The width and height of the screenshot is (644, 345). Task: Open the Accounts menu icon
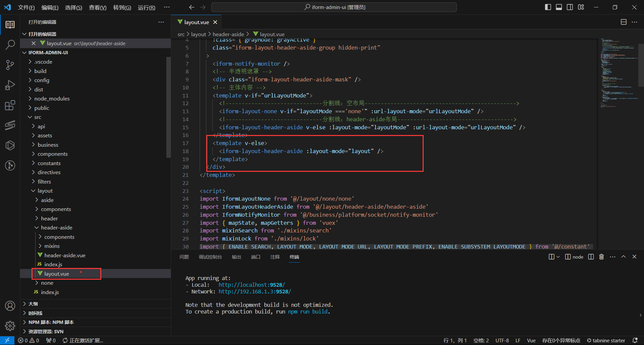coord(10,306)
